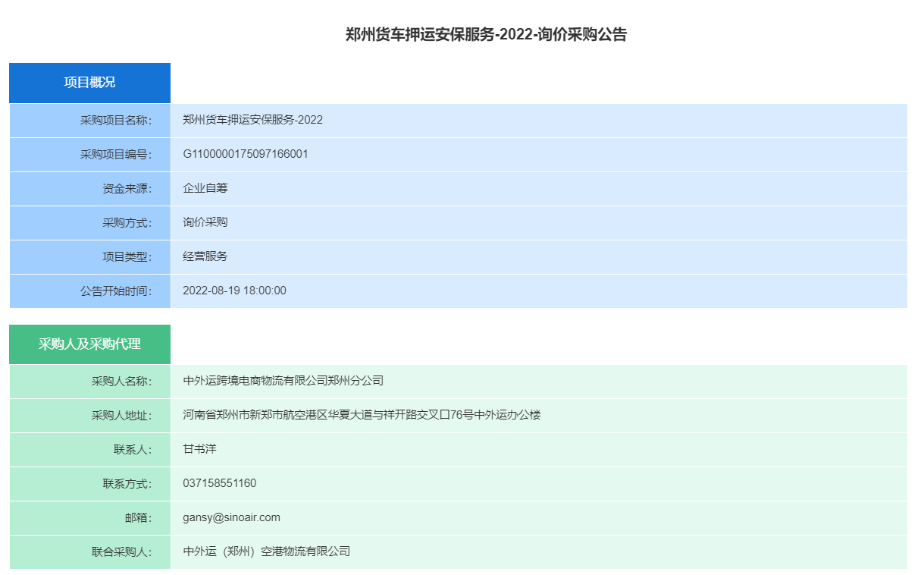Click the page title 询价采购公告 heading
Image resolution: width=924 pixels, height=575 pixels.
pyautogui.click(x=486, y=34)
